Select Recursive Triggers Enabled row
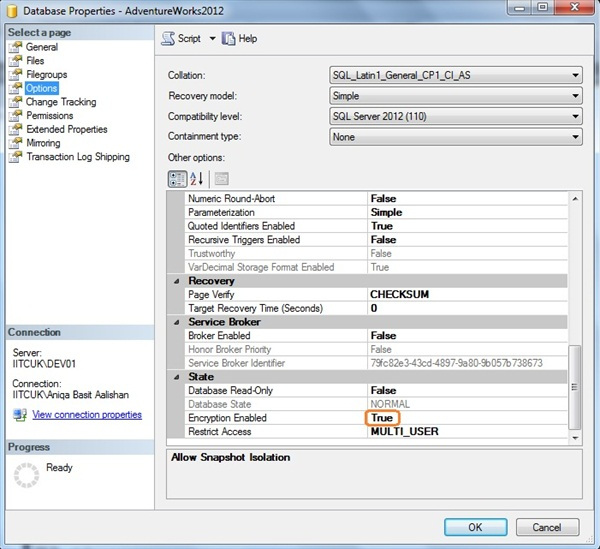Screen dimensions: 600x549 click(376, 240)
